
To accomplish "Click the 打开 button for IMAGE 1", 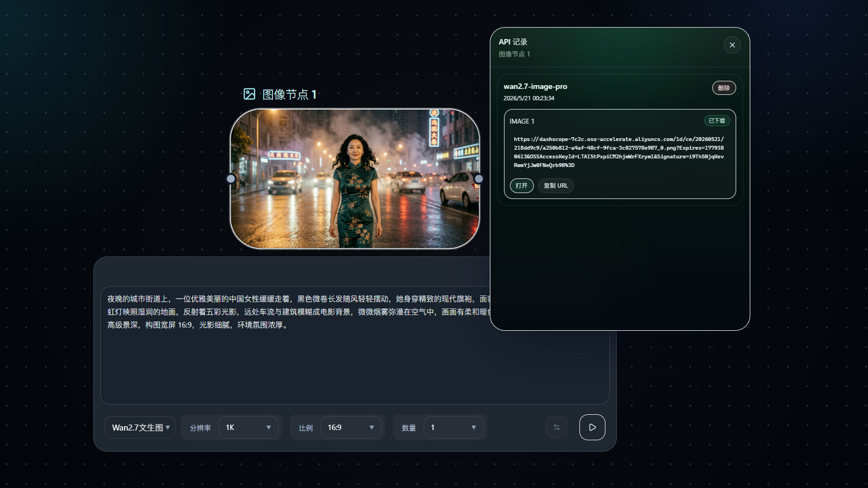I will click(x=521, y=185).
